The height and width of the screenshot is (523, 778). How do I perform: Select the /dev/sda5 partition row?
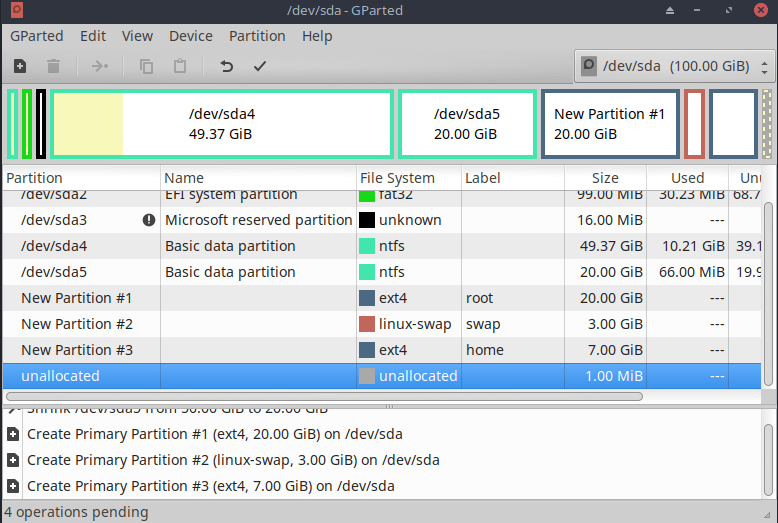(x=382, y=272)
